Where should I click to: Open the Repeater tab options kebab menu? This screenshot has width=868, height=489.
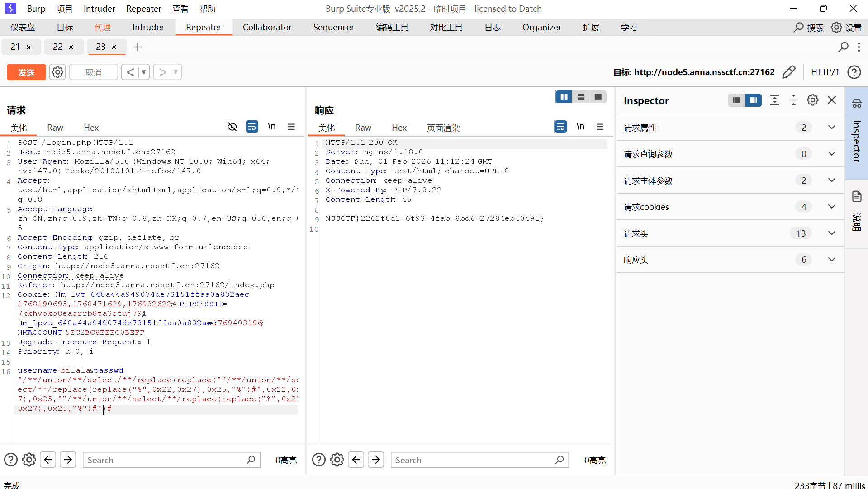(859, 47)
